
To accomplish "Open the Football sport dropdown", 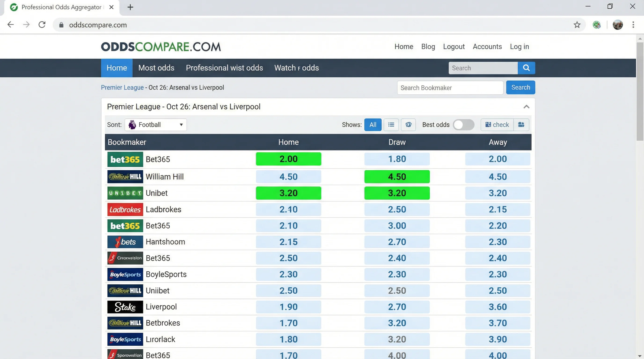I will coord(156,125).
